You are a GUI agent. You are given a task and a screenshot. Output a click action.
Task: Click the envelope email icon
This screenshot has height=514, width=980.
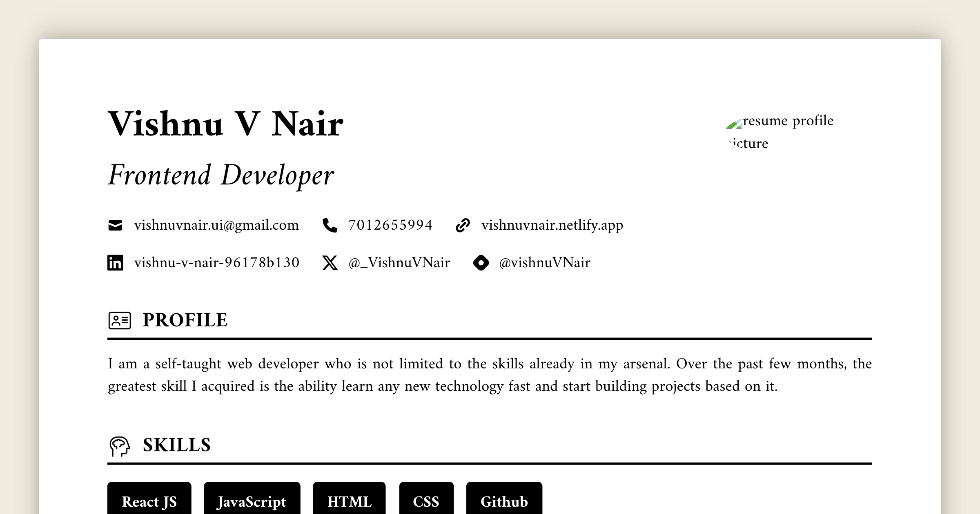coord(116,225)
